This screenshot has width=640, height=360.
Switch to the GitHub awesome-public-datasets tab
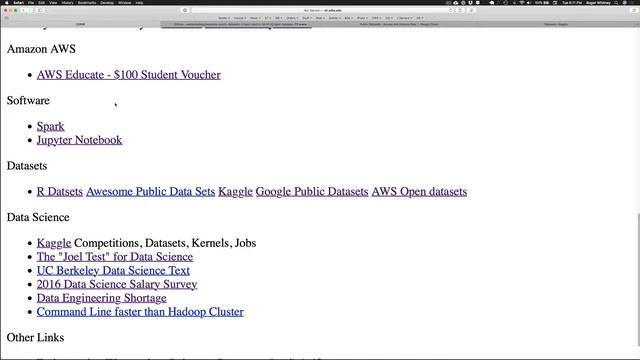[x=240, y=24]
